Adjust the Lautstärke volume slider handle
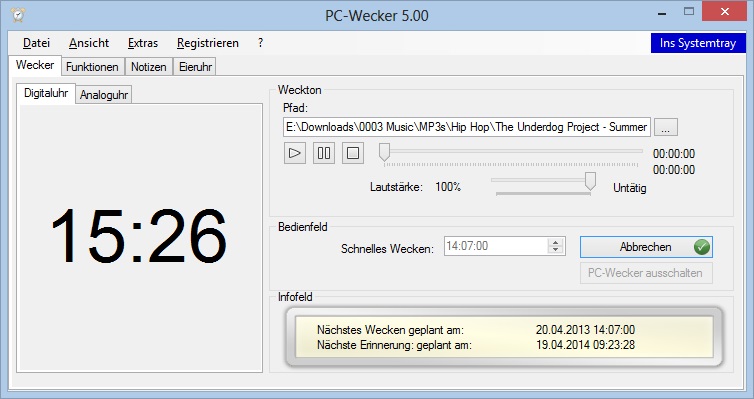The width and height of the screenshot is (754, 399). click(x=590, y=181)
